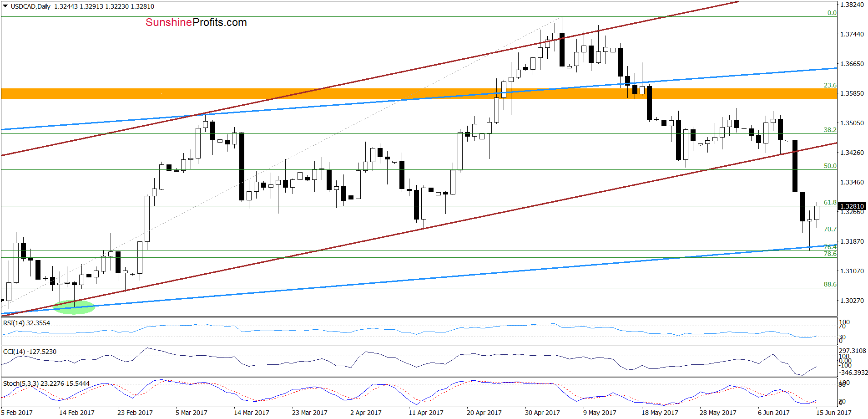Click the 38.2 Fibonacci level label
The width and height of the screenshot is (868, 419).
(830, 130)
